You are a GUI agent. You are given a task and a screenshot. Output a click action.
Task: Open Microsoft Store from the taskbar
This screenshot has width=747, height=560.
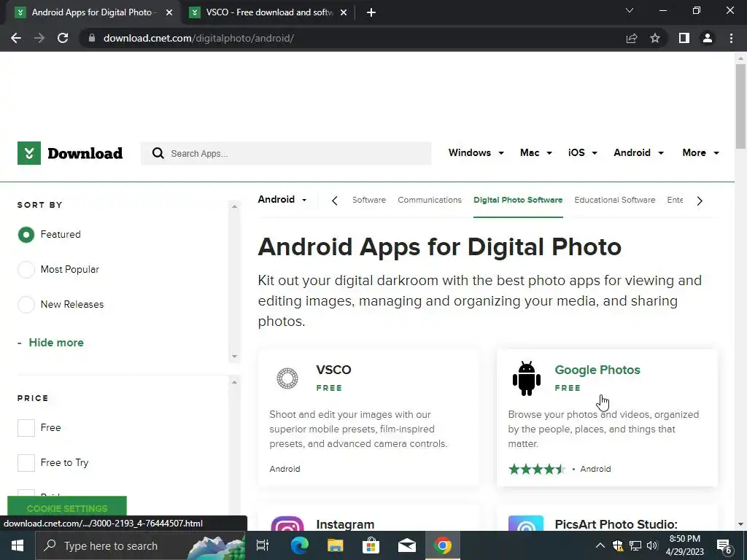[371, 545]
